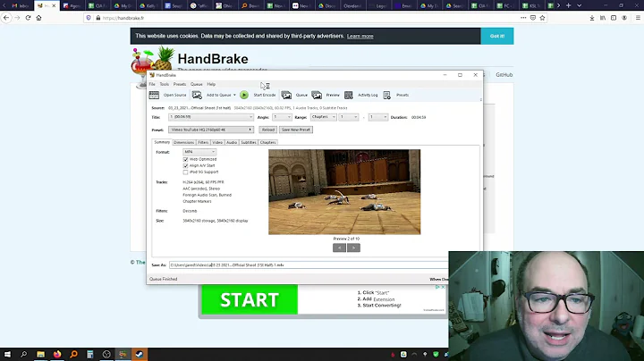Open Steam from taskbar
The height and width of the screenshot is (361, 644).
click(140, 354)
